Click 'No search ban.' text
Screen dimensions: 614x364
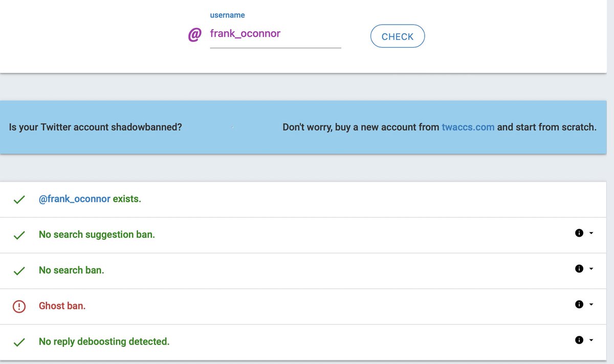(72, 270)
